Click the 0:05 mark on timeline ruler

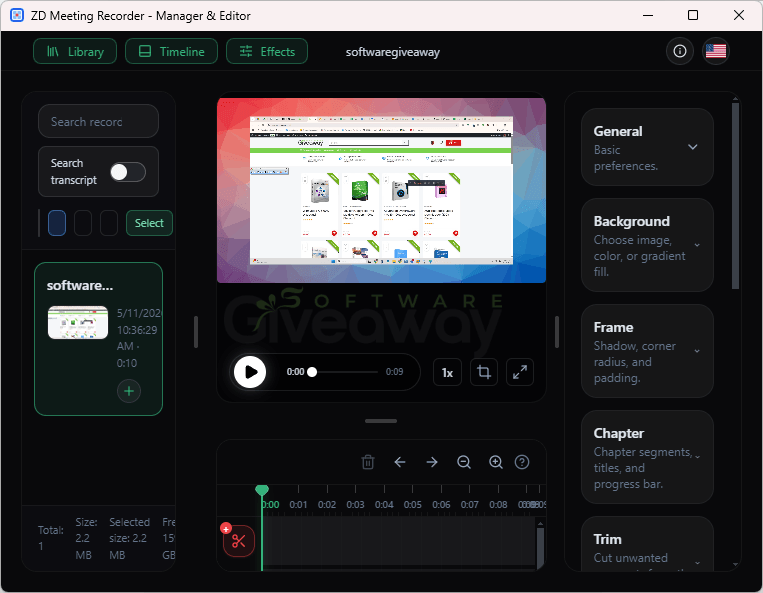413,504
